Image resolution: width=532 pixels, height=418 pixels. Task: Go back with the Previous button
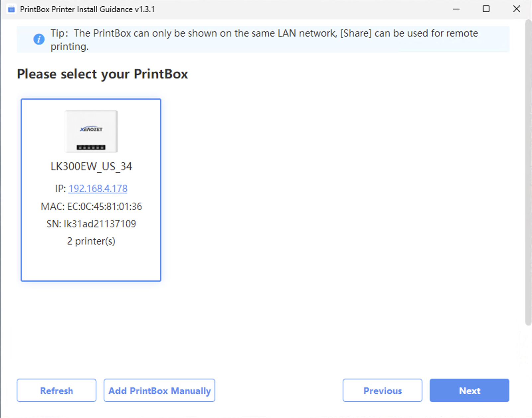(x=382, y=390)
